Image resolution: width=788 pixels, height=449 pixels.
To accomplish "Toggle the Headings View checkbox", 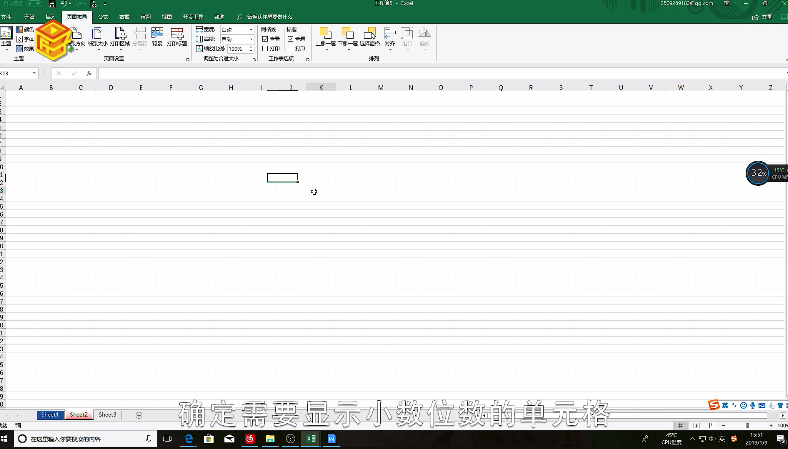I will [x=290, y=38].
